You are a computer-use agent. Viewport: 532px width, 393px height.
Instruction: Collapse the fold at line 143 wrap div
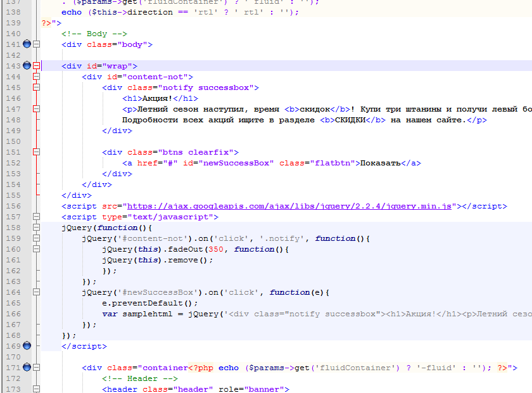click(x=36, y=65)
